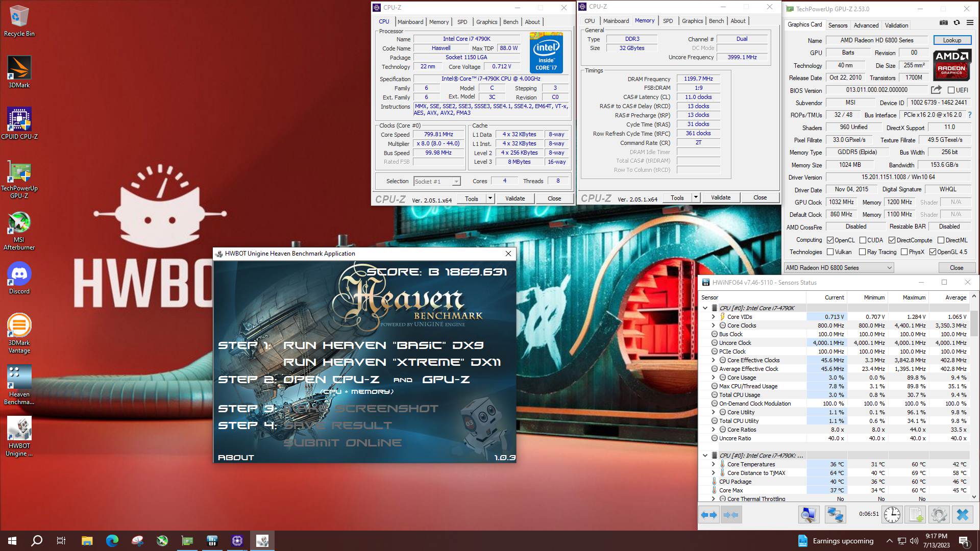Open Socket #1 selection dropdown

[x=437, y=182]
